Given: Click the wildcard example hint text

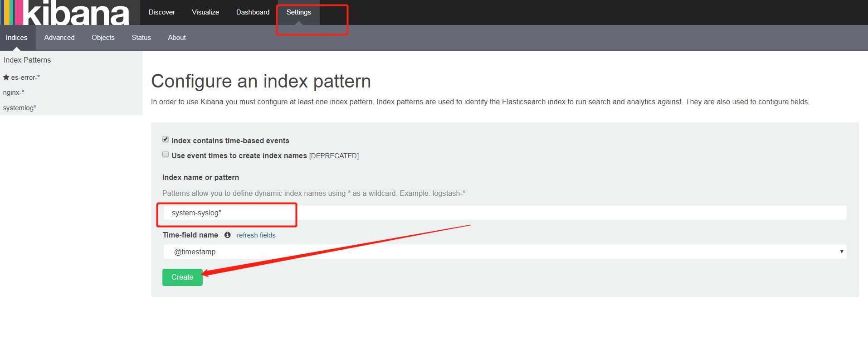Looking at the screenshot, I should pos(314,194).
